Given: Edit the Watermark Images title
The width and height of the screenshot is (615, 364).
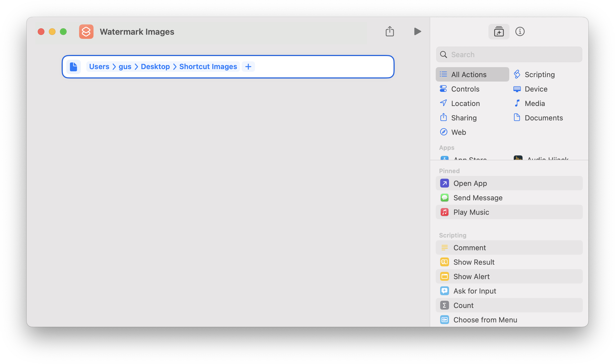Looking at the screenshot, I should [x=137, y=32].
